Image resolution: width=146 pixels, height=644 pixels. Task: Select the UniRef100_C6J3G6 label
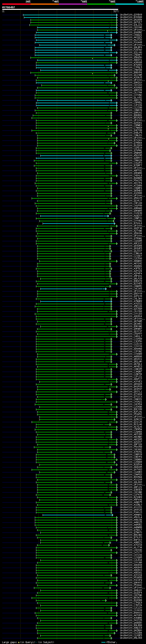(131, 312)
